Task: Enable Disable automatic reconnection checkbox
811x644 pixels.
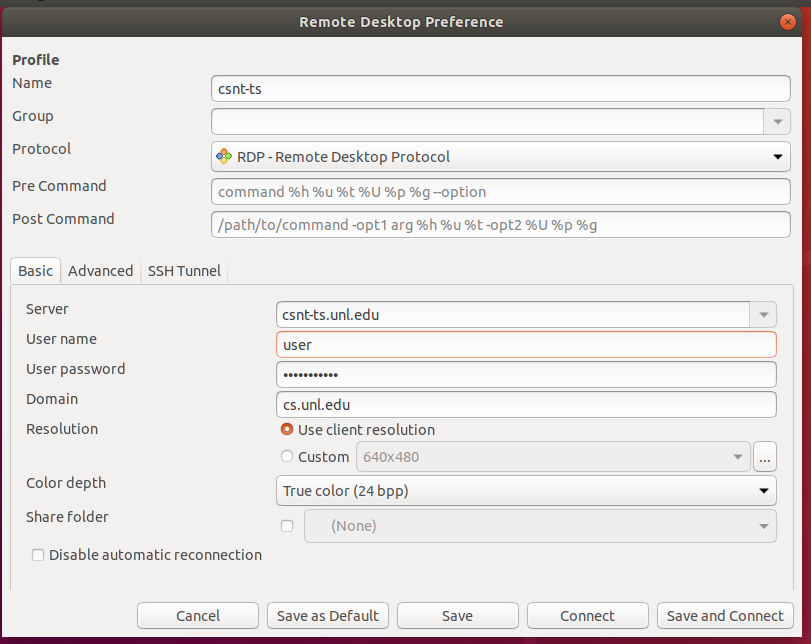Action: pos(38,555)
